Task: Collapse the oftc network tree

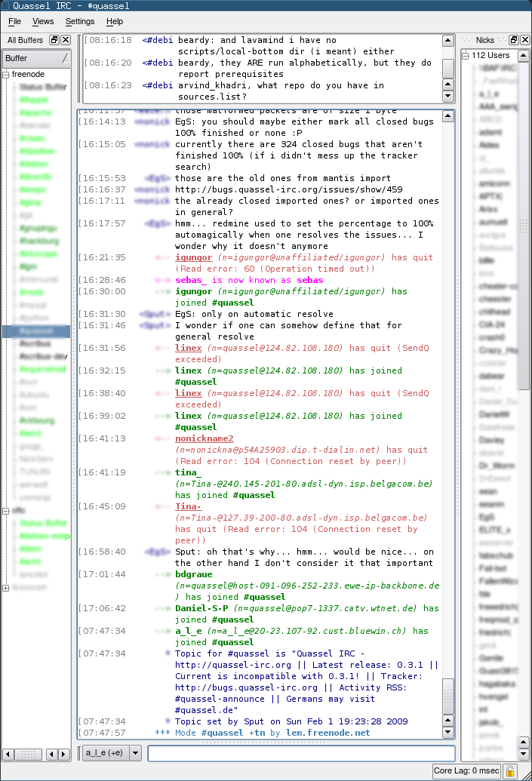Action: [6, 511]
